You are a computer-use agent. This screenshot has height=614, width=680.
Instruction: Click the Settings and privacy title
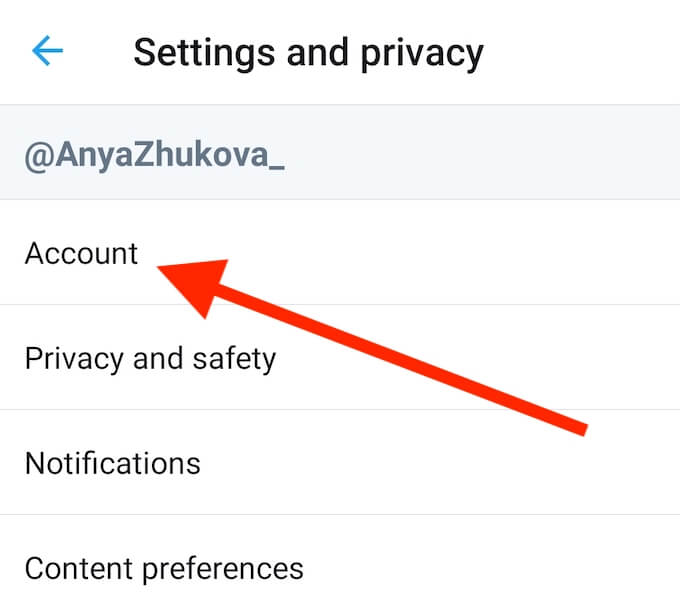pyautogui.click(x=308, y=52)
